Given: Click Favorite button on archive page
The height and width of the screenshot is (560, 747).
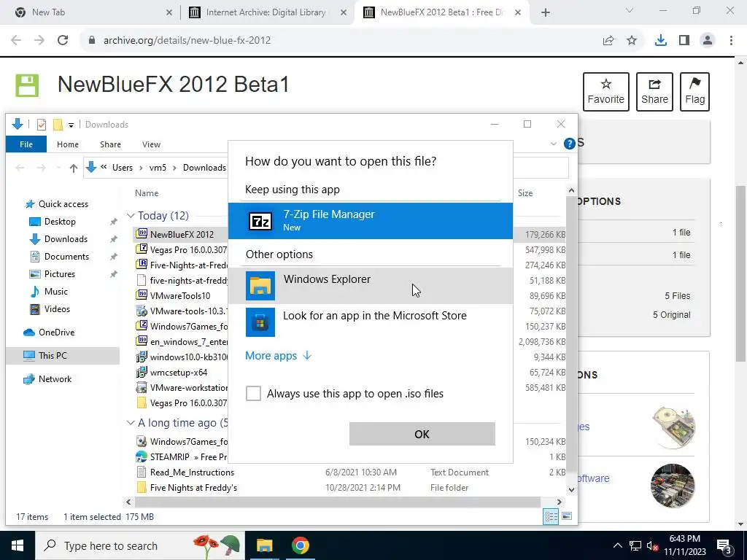Looking at the screenshot, I should click(x=605, y=92).
